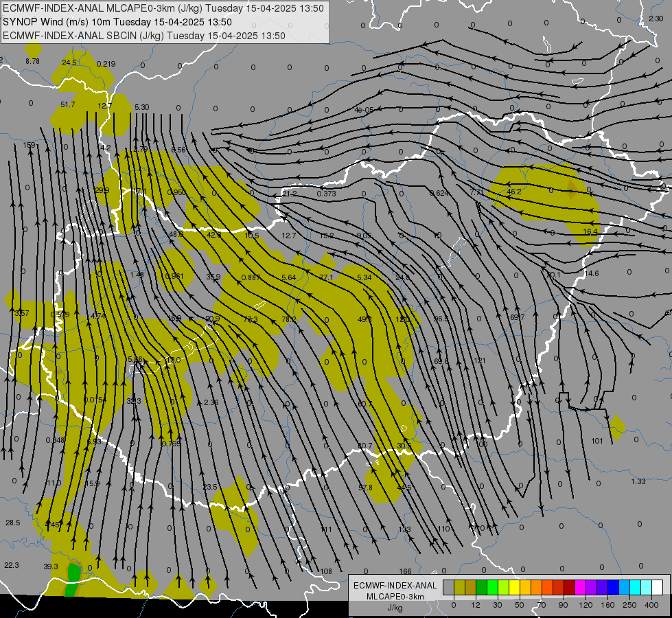Click the legend tick label 400
The image size is (672, 618).
pyautogui.click(x=651, y=605)
